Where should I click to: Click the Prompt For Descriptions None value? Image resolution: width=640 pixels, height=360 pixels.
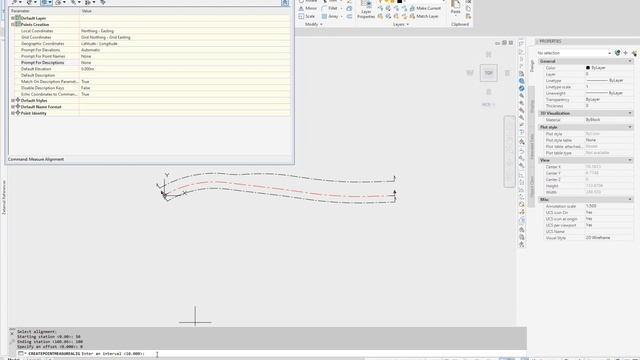[x=86, y=62]
